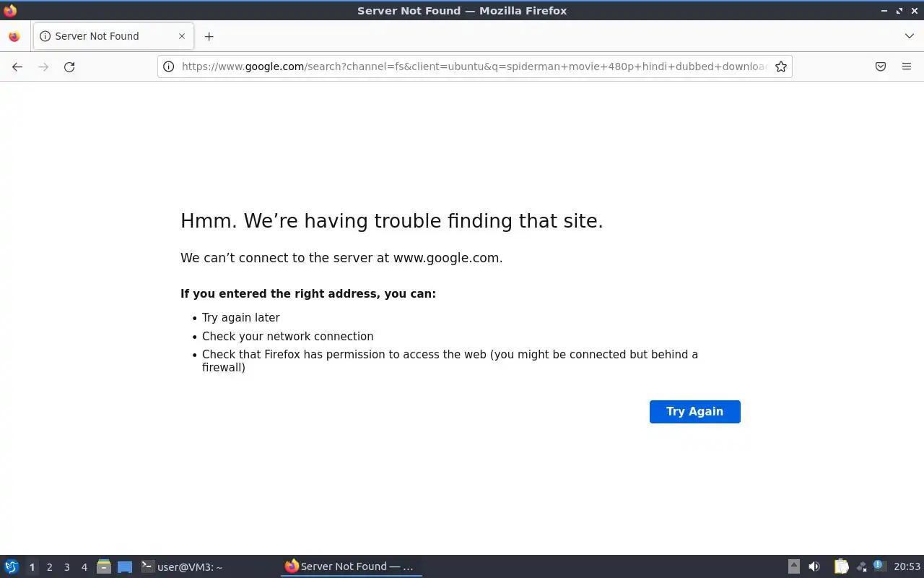The image size is (924, 578).
Task: Open the file manager icon in taskbar
Action: (104, 567)
